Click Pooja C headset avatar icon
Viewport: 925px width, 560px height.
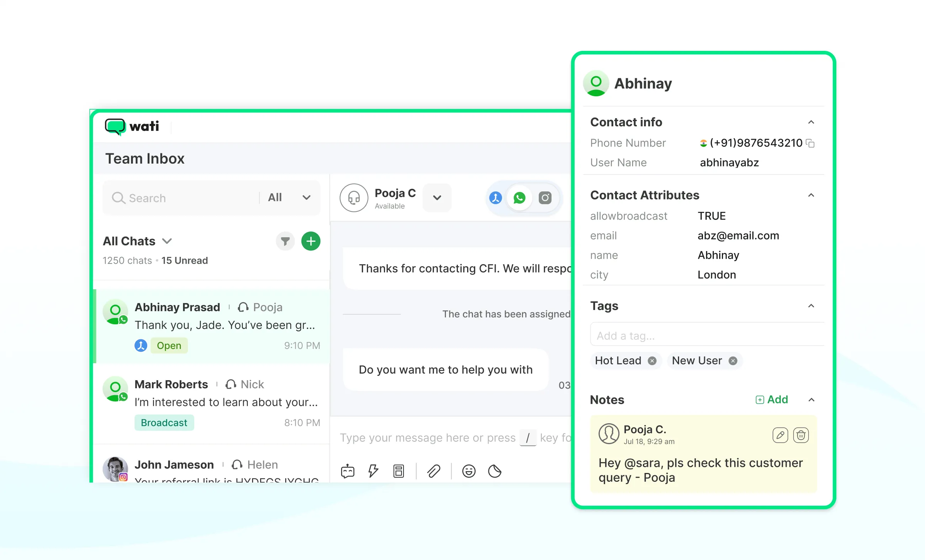tap(354, 198)
